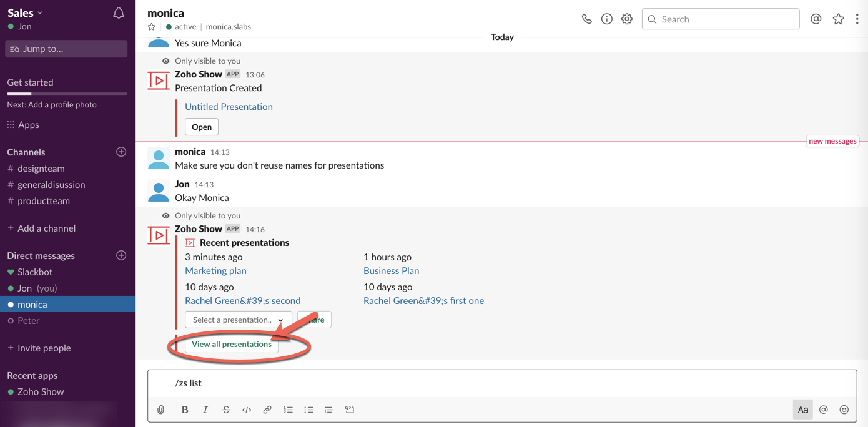Click the Jump to search box
This screenshot has width=868, height=427.
(x=66, y=49)
